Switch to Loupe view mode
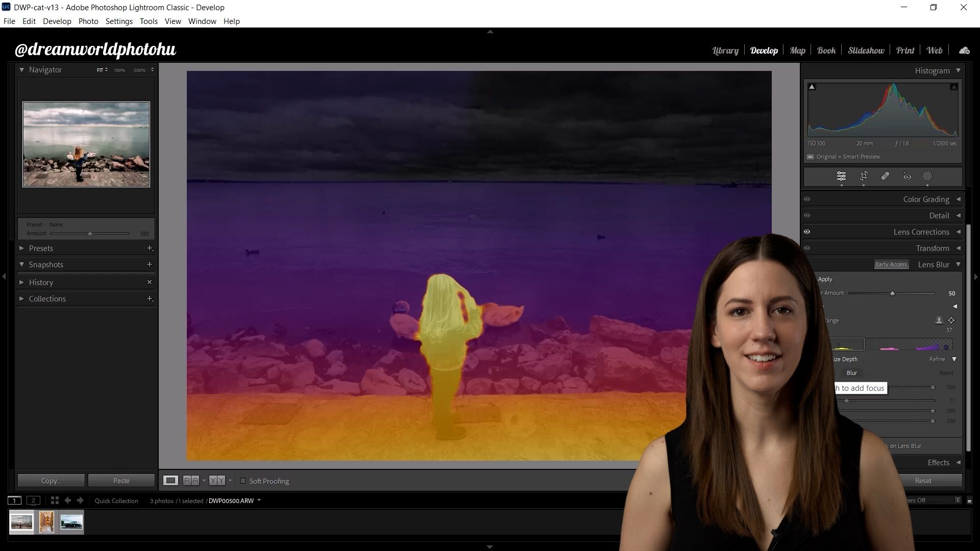Screen dimensions: 980x551 pos(170,481)
